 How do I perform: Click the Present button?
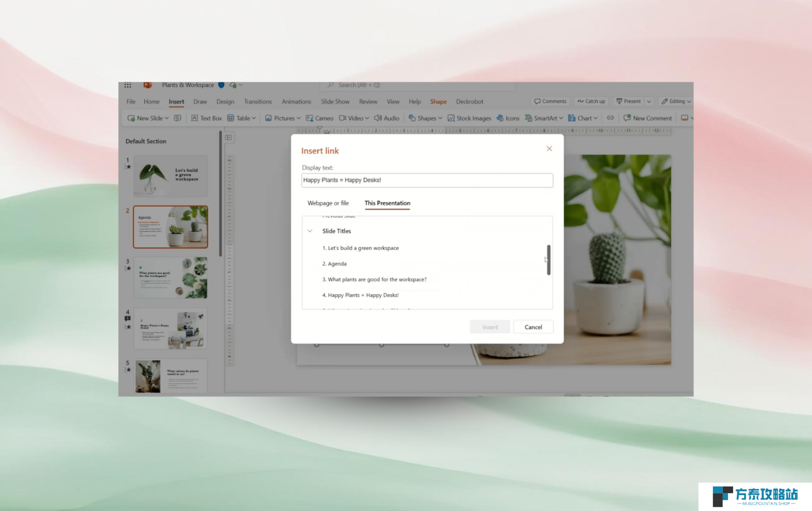pos(628,101)
